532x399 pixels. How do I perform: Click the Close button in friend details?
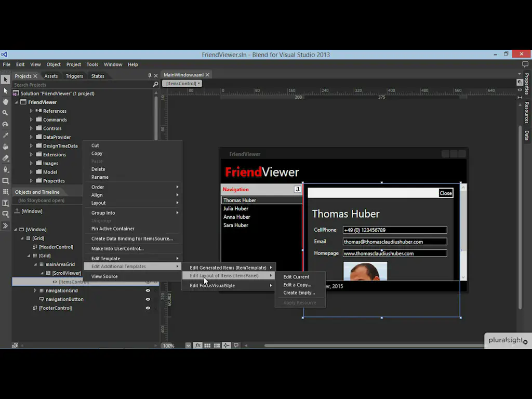(445, 193)
